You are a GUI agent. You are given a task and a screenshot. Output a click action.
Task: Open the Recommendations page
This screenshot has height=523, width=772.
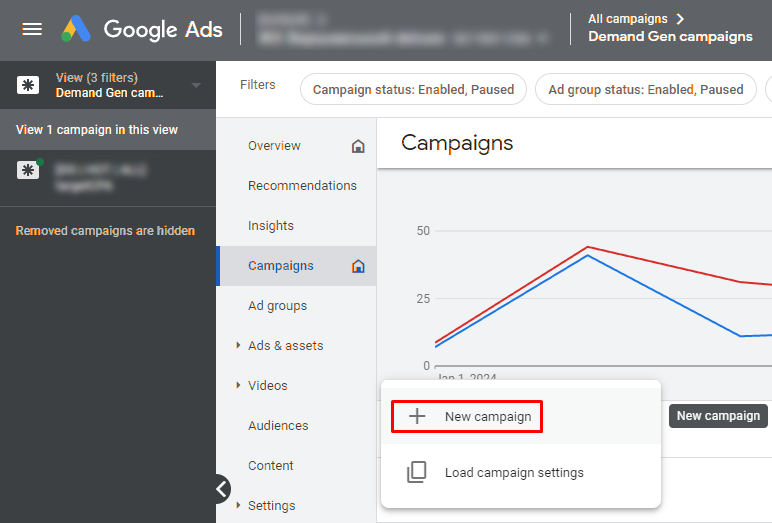click(302, 186)
